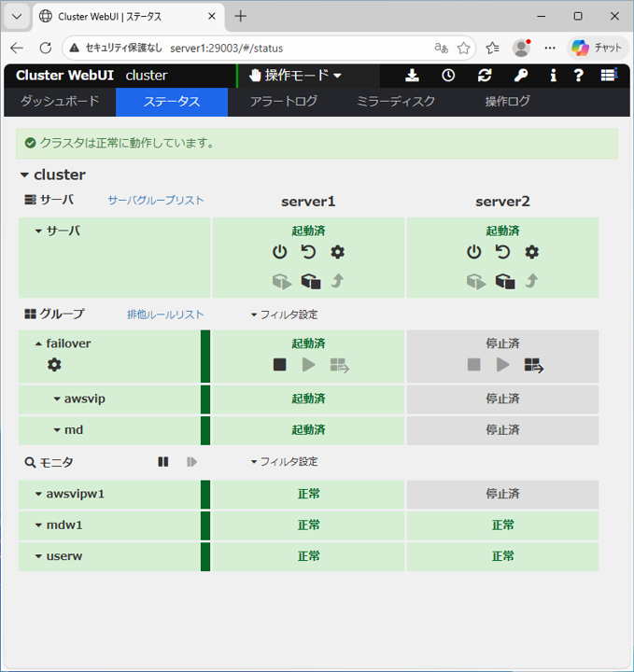The image size is (634, 672).
Task: Click the server1 shutdown power icon
Action: (279, 252)
